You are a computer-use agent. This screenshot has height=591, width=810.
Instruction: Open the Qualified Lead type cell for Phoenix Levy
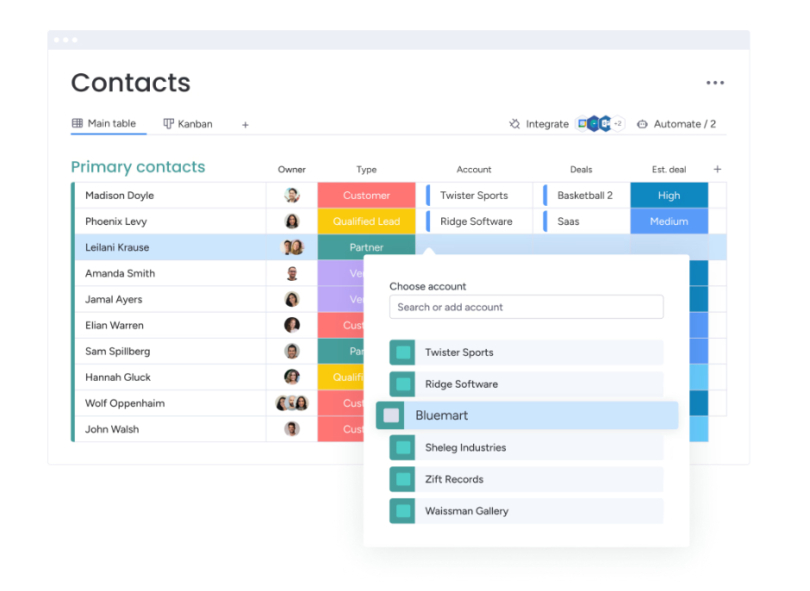366,221
